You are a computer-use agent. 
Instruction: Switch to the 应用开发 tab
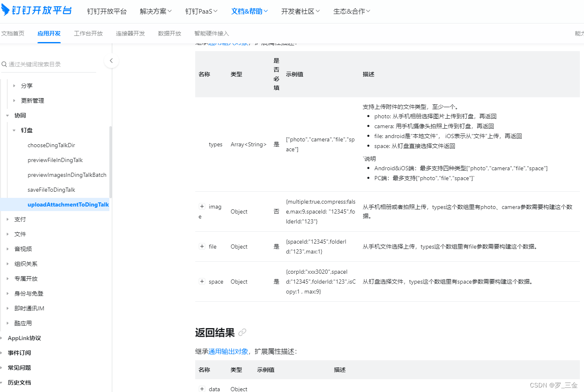[x=49, y=33]
